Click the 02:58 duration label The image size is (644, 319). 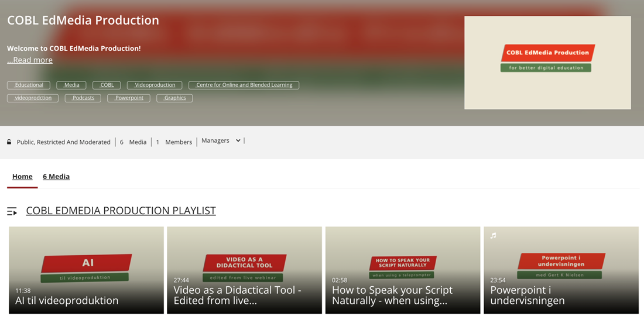coord(340,280)
